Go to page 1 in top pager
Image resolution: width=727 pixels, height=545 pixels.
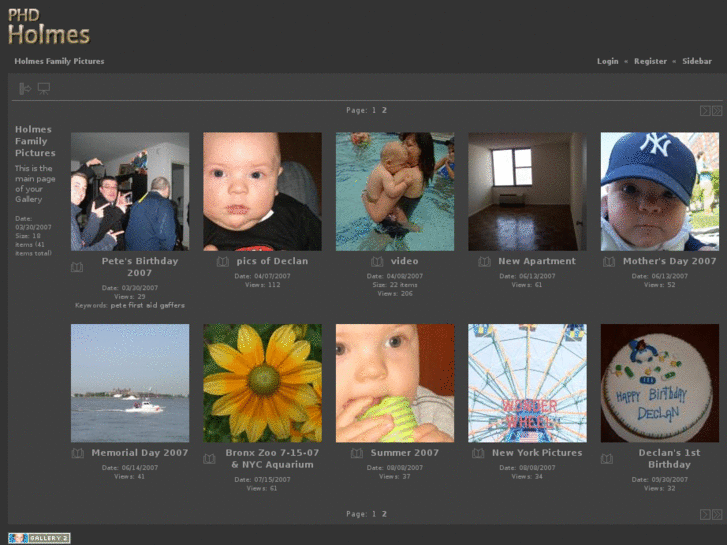pyautogui.click(x=374, y=110)
